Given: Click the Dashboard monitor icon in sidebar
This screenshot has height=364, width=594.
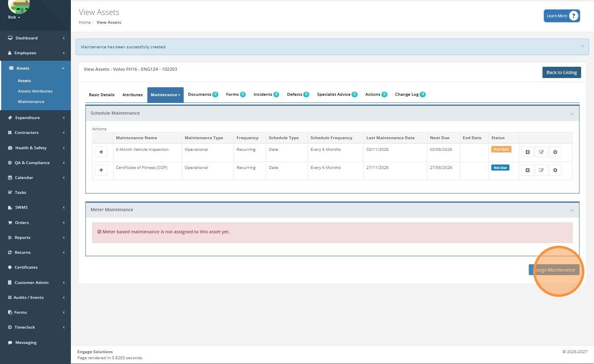Looking at the screenshot, I should (x=10, y=38).
